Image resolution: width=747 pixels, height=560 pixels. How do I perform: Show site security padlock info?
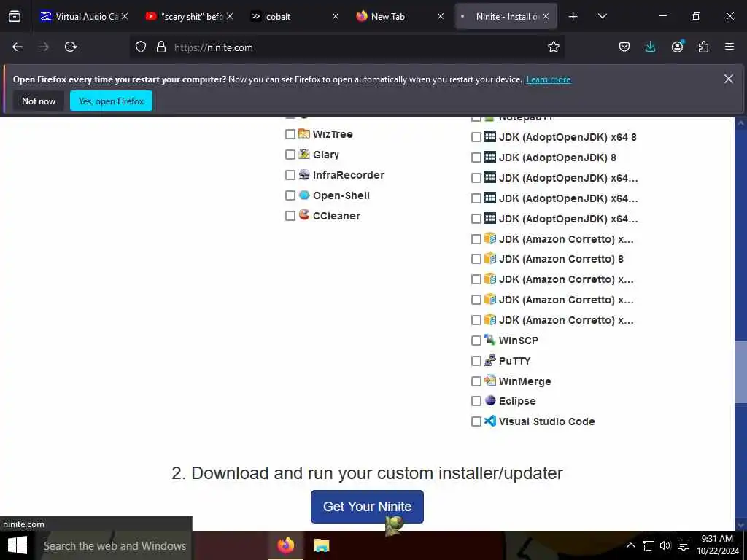[161, 47]
